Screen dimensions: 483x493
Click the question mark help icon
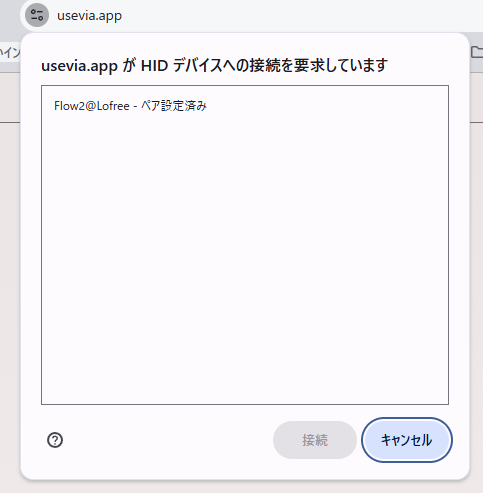click(55, 440)
